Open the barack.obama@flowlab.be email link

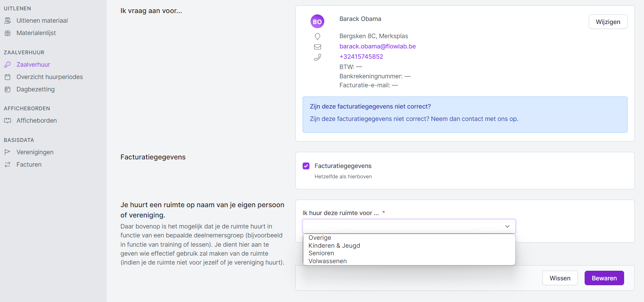tap(377, 46)
